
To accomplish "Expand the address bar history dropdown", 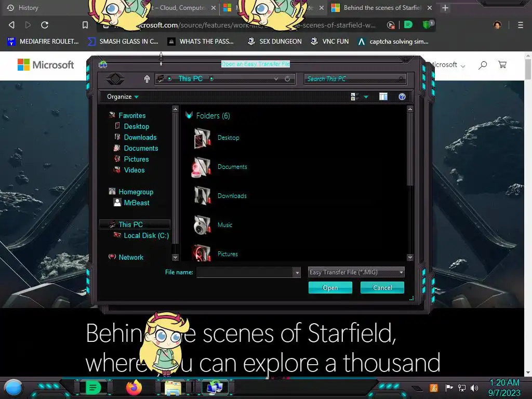I will click(276, 79).
